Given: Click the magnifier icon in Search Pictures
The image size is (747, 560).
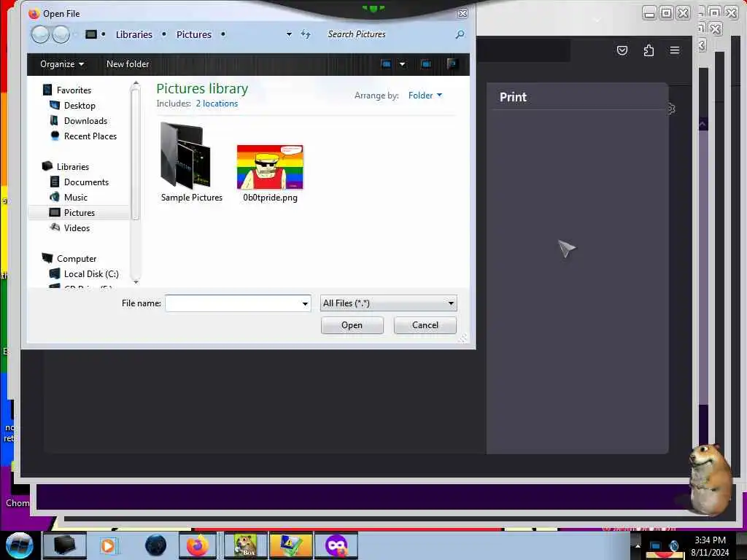Looking at the screenshot, I should pyautogui.click(x=460, y=34).
